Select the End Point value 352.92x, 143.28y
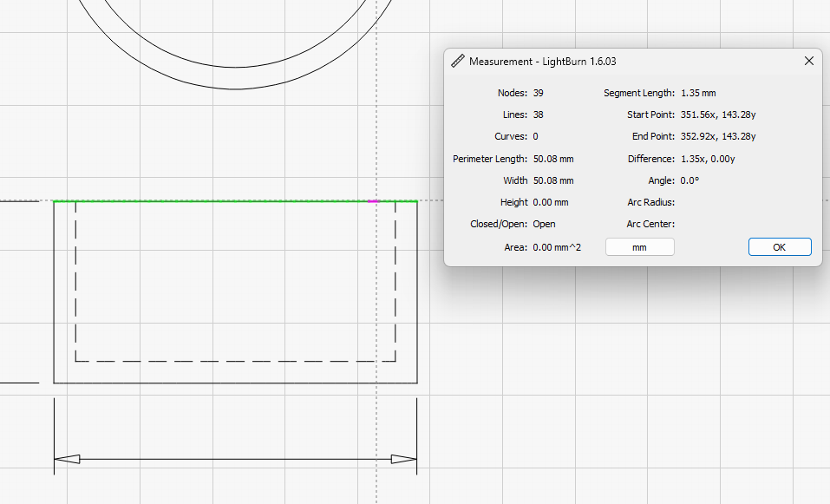 tap(718, 136)
